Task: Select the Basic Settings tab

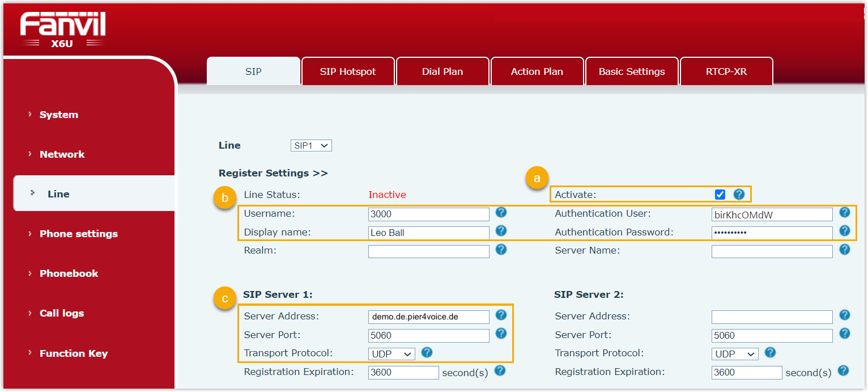Action: tap(632, 71)
